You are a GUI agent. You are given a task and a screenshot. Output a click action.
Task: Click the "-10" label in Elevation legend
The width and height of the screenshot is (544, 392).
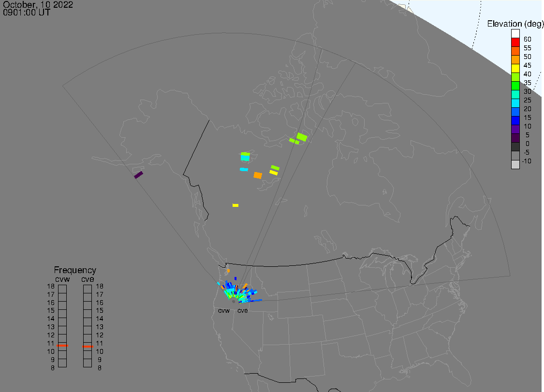point(527,161)
